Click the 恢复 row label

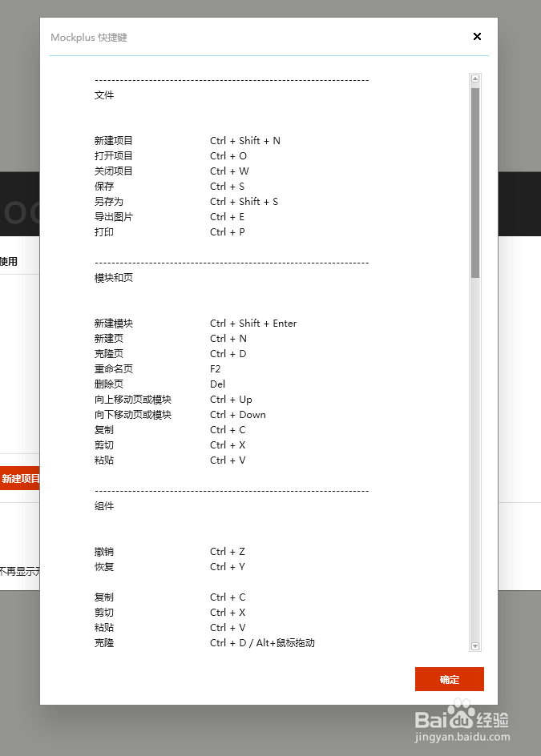pyautogui.click(x=103, y=567)
